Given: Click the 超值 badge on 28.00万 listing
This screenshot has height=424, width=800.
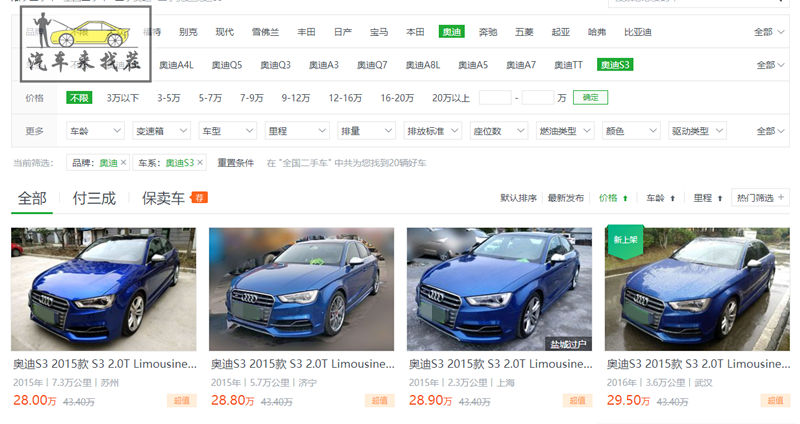Looking at the screenshot, I should pos(182,401).
